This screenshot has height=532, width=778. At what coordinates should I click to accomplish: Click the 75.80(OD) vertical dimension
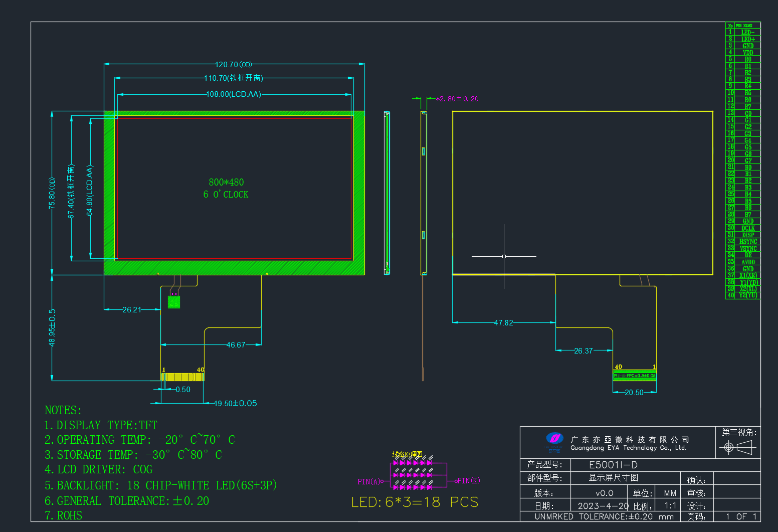pos(52,193)
